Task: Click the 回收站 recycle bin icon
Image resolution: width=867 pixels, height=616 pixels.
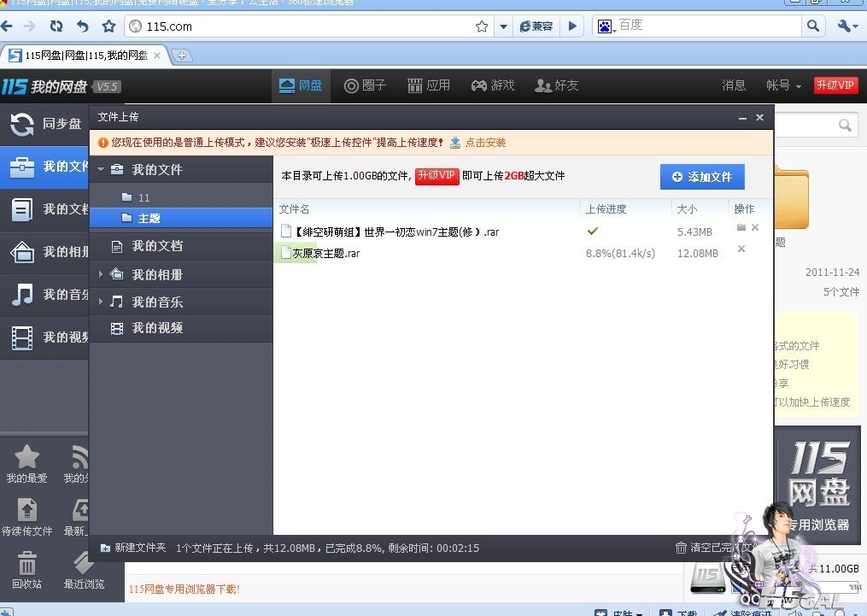Action: (x=27, y=564)
